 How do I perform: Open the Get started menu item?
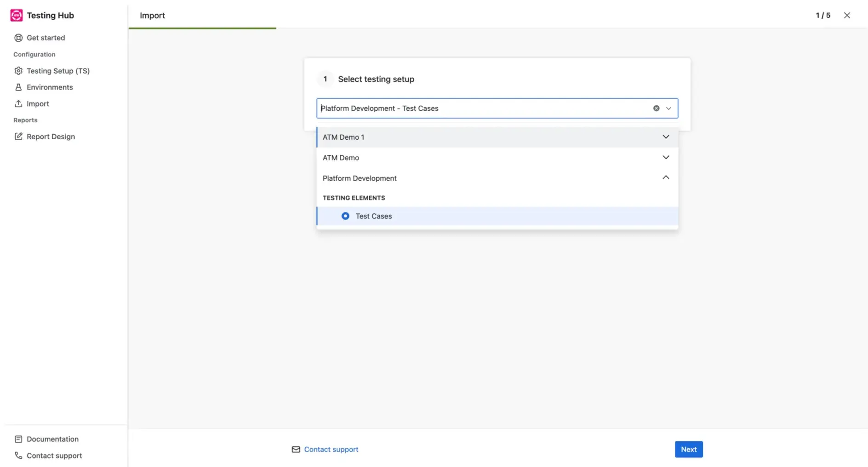[46, 38]
